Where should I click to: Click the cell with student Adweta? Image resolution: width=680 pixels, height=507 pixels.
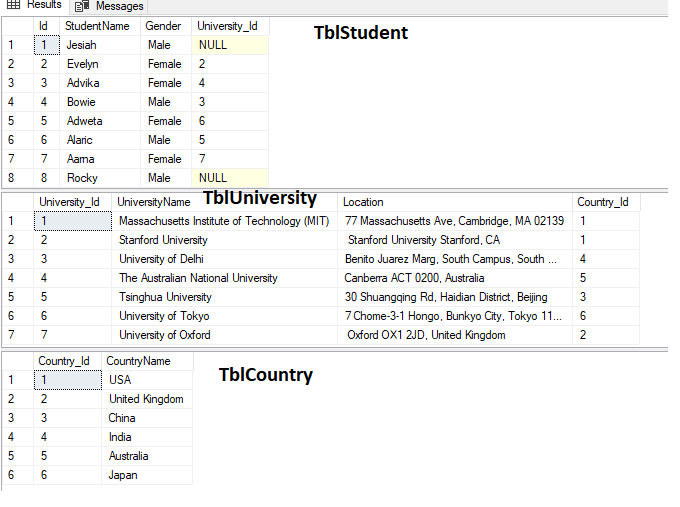tap(100, 121)
